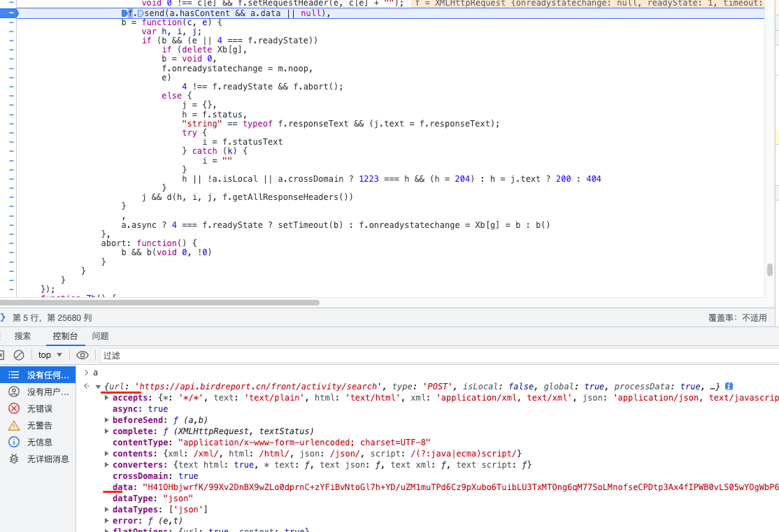Expand the converters property
The width and height of the screenshot is (779, 532).
click(106, 465)
